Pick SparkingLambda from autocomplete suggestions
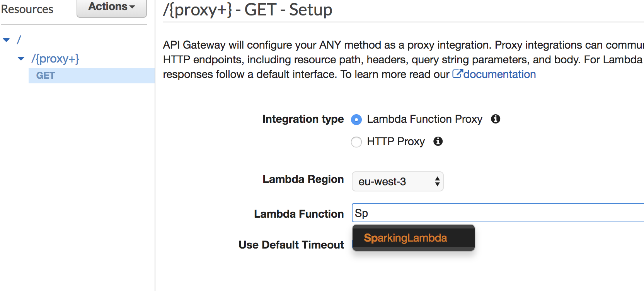The width and height of the screenshot is (644, 291). [405, 238]
